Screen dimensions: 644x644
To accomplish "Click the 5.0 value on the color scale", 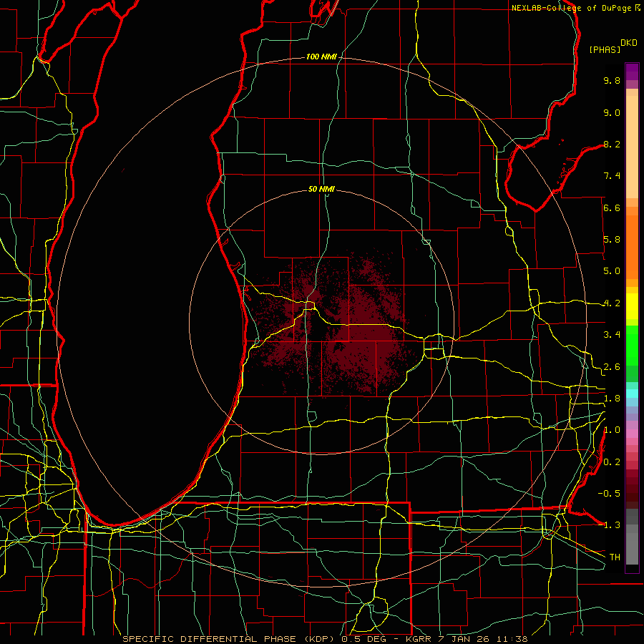I will (612, 271).
